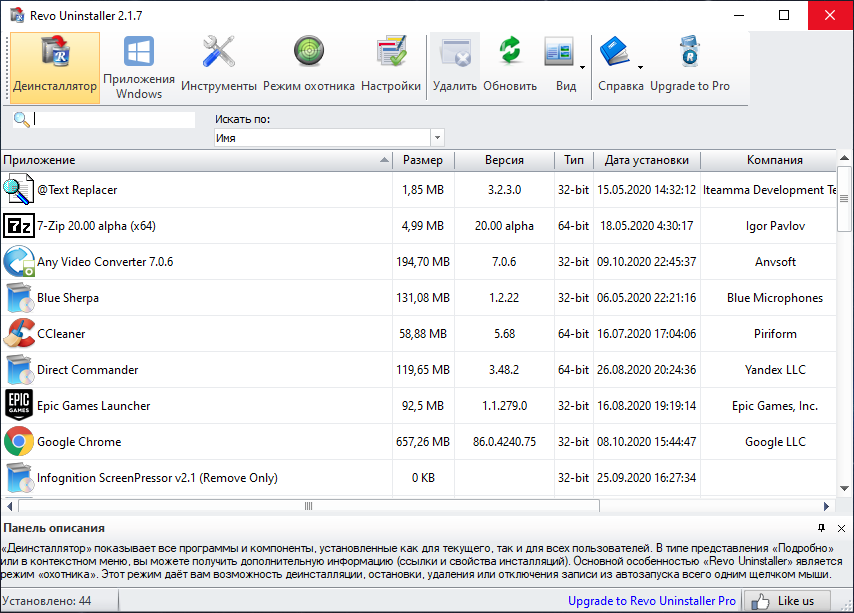Image resolution: width=854 pixels, height=613 pixels.
Task: Select the Blue Sherpa icon
Action: [19, 298]
